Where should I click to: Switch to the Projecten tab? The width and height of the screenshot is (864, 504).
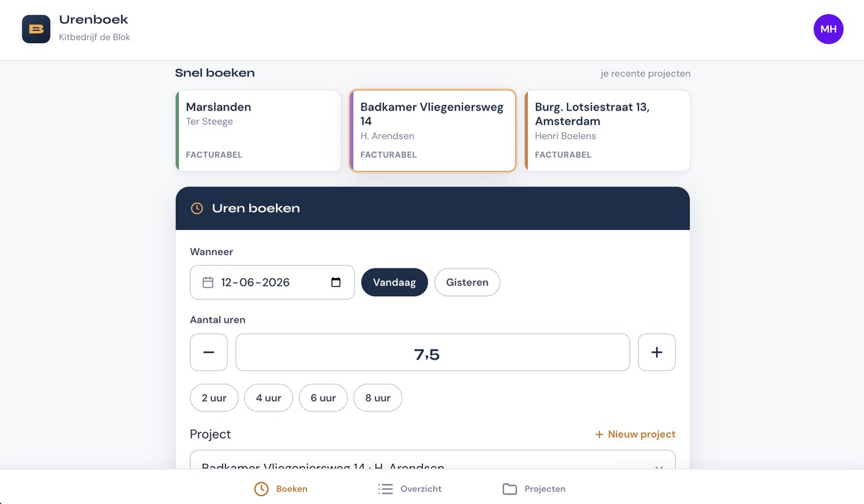point(534,488)
